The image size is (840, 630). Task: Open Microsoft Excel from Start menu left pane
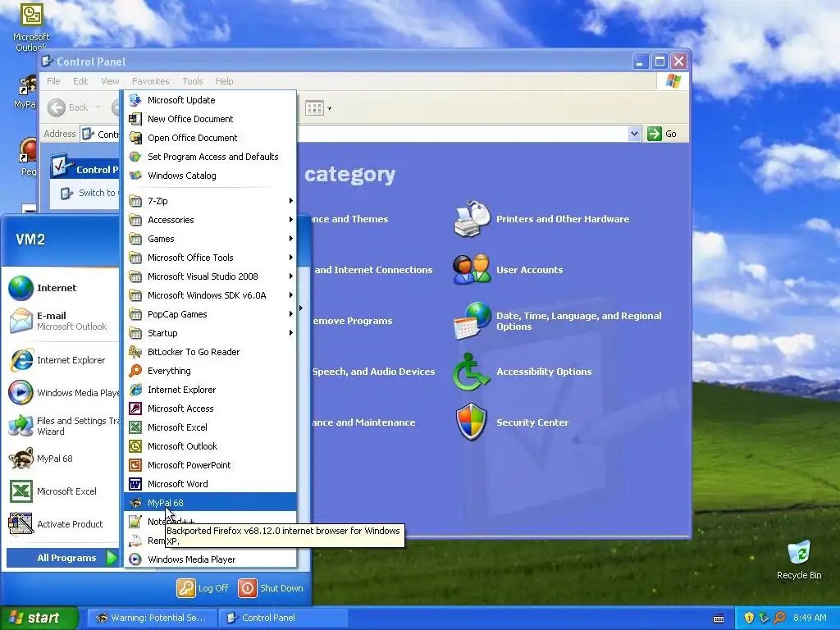[62, 491]
